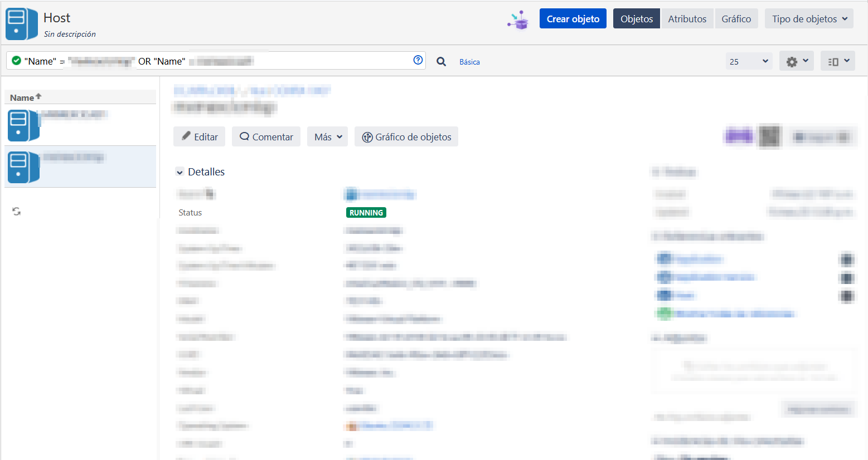Click the Host object type icon
868x460 pixels.
(22, 24)
